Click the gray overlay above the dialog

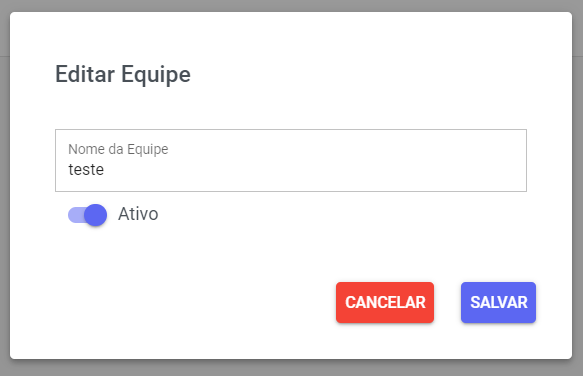tap(291, 5)
